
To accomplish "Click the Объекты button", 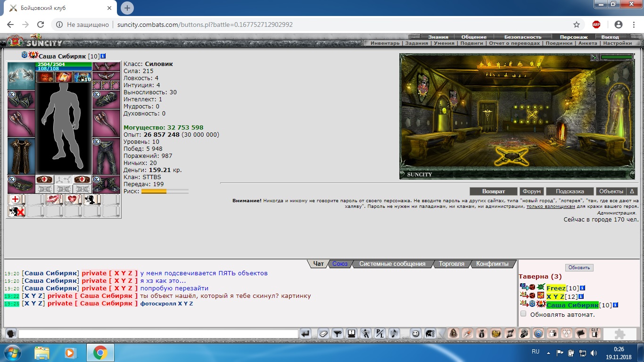I will (x=611, y=191).
